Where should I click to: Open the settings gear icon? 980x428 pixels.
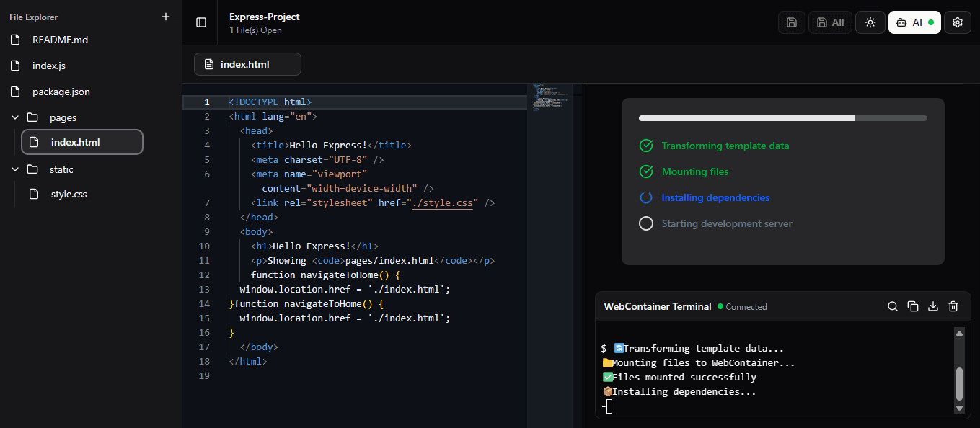tap(958, 22)
